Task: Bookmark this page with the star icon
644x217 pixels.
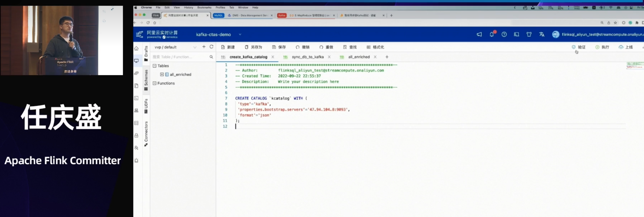Action: click(615, 23)
